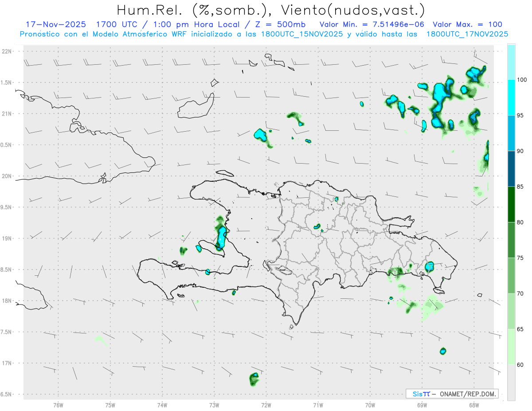Viewport: 532px width, 411px height.
Task: Click the light cyan swatch above 100
Action: click(511, 62)
